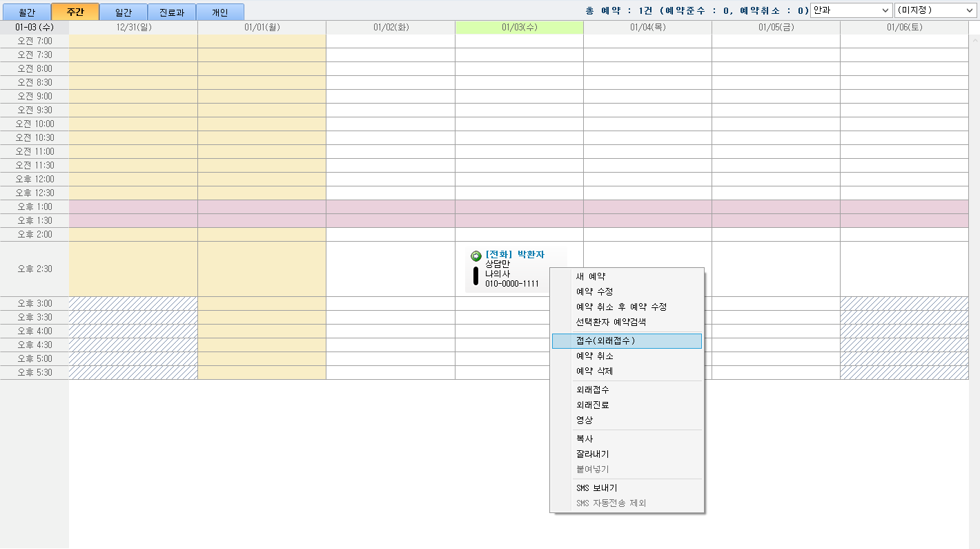Click the black status bar on the appointment

coord(476,276)
